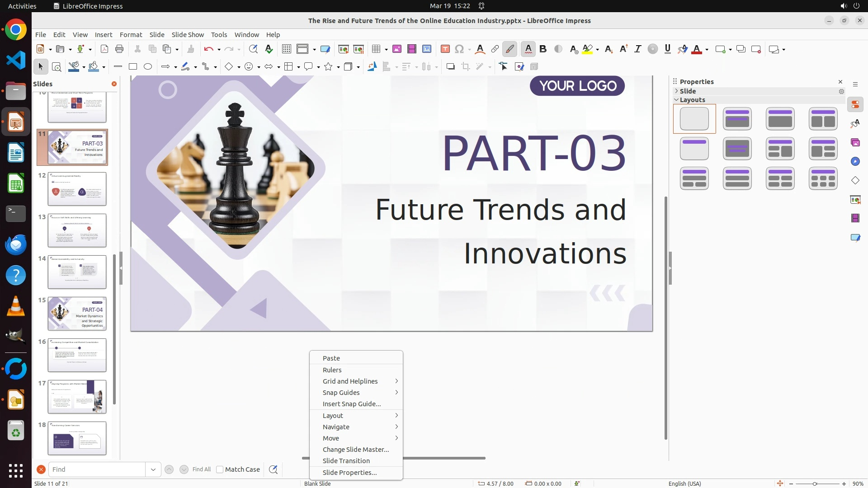
Task: Click the Insert Special Character omega icon
Action: 459,49
